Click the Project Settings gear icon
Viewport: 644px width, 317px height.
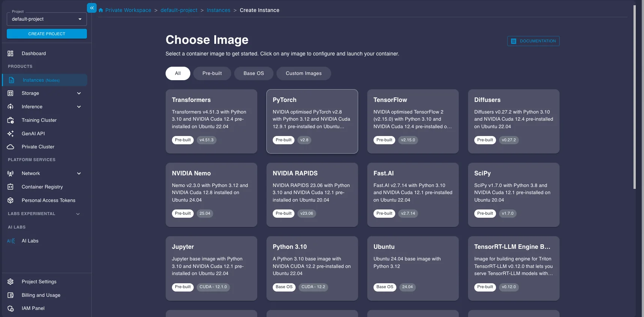coord(10,282)
